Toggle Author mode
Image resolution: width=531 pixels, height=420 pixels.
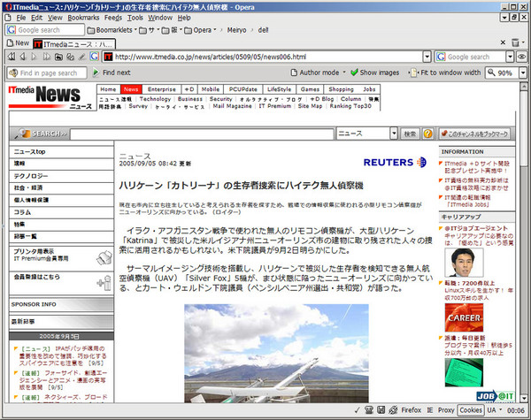(x=314, y=73)
